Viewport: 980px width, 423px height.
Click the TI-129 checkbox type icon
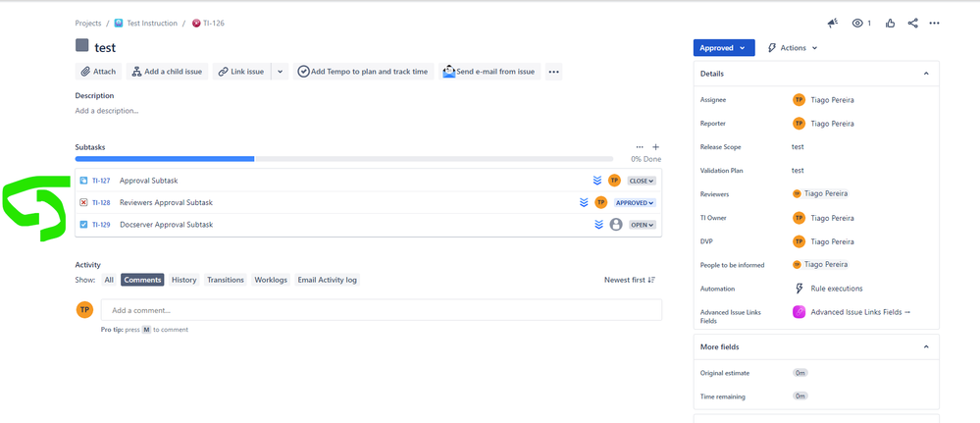point(83,225)
